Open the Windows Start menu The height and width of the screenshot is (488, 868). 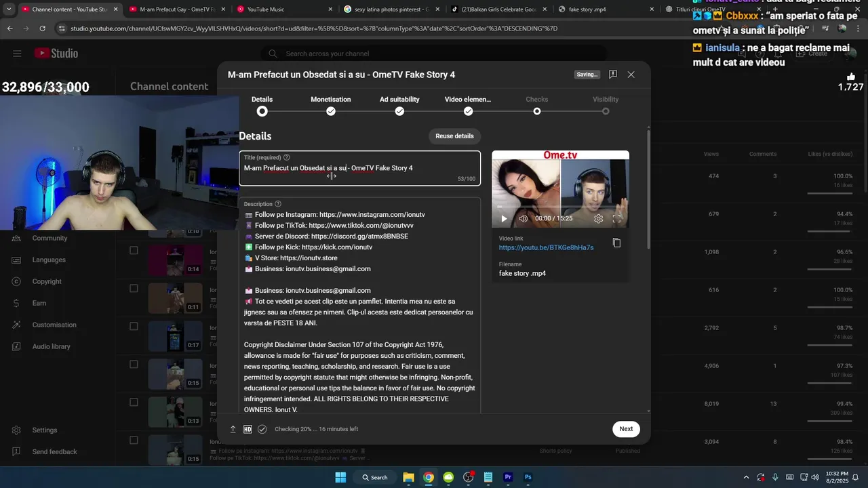(x=340, y=477)
